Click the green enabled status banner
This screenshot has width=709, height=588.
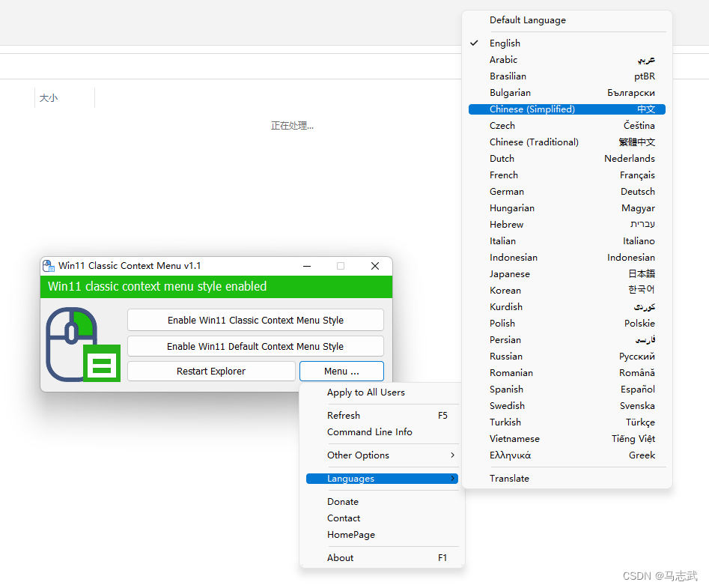pyautogui.click(x=216, y=287)
